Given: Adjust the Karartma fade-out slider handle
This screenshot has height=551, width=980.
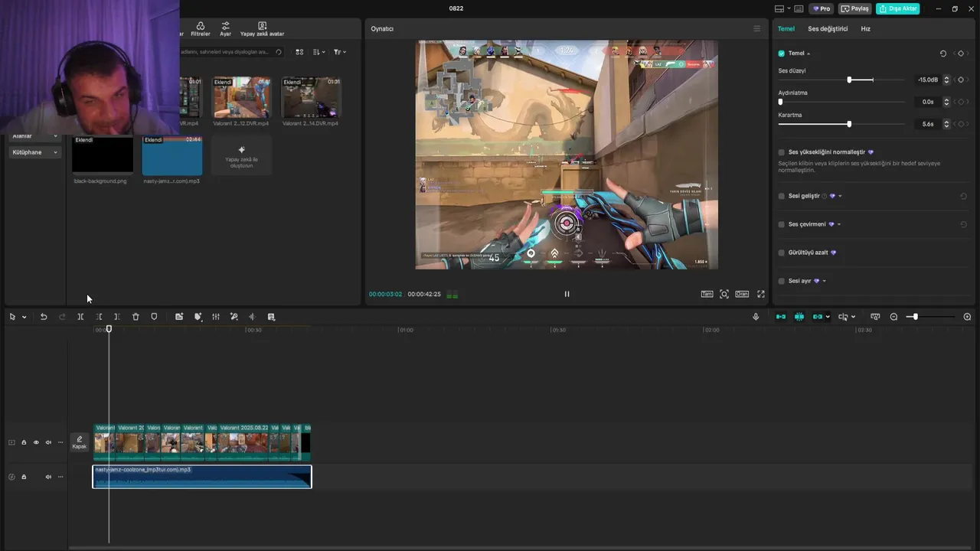Looking at the screenshot, I should [849, 124].
